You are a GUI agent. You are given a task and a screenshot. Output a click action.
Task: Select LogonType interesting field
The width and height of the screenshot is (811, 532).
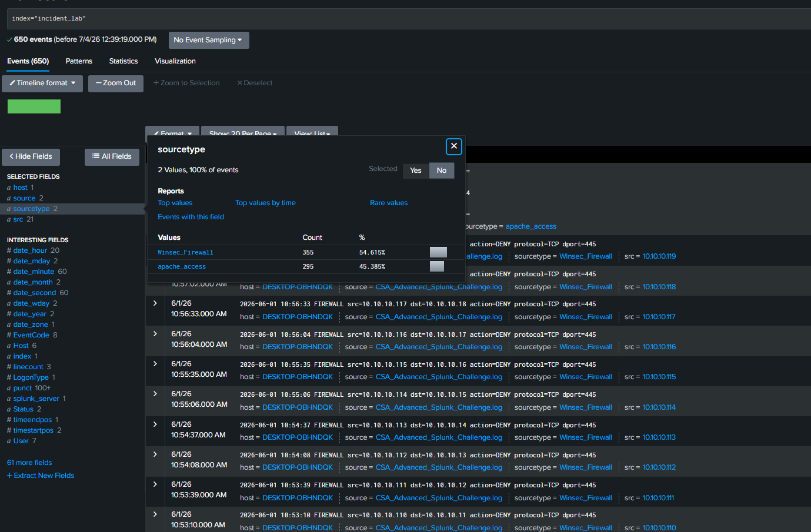tap(31, 377)
